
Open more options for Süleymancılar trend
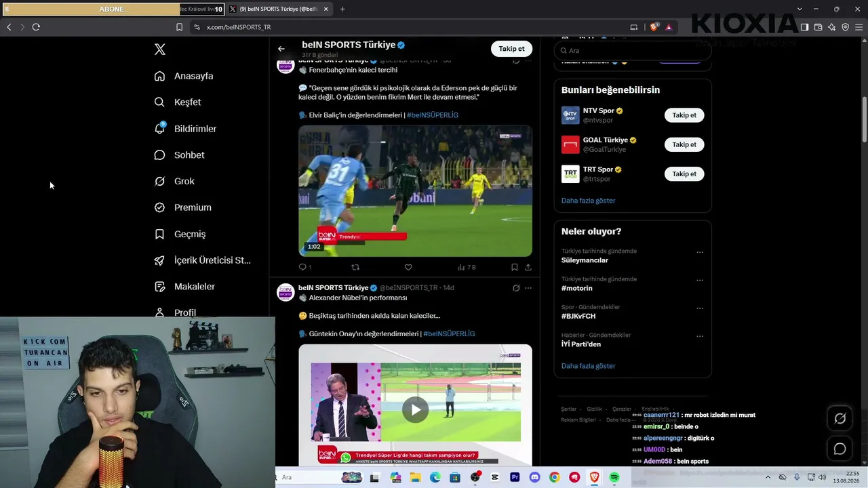click(x=700, y=252)
